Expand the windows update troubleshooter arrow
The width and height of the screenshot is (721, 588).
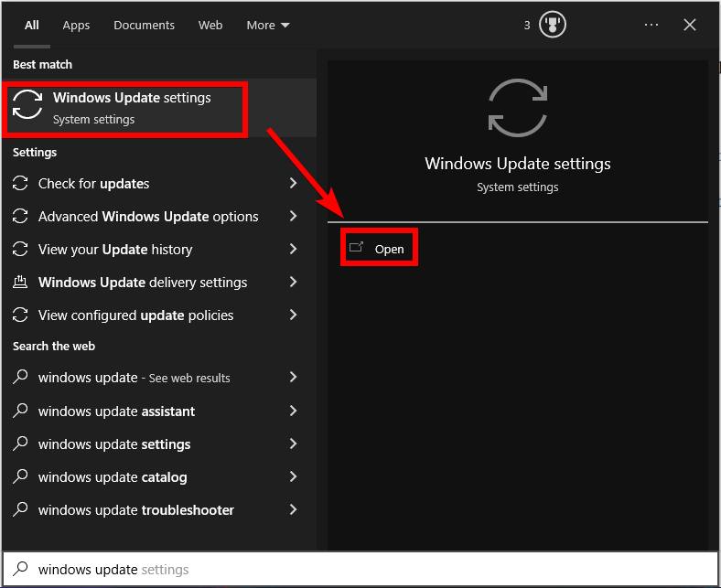(x=294, y=510)
